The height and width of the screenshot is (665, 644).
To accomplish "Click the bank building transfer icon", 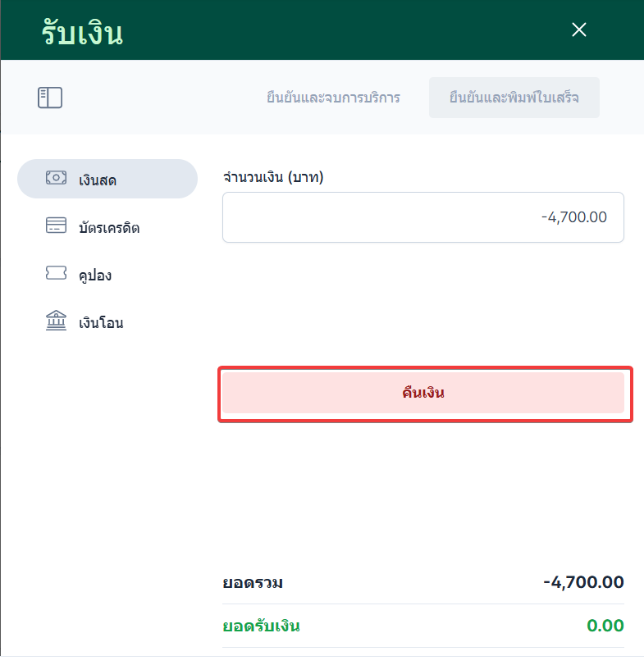I will [56, 321].
